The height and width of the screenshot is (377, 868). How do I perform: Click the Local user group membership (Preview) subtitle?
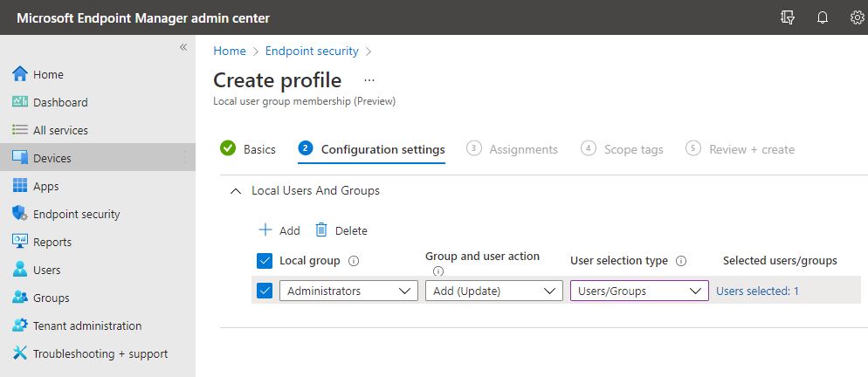305,101
